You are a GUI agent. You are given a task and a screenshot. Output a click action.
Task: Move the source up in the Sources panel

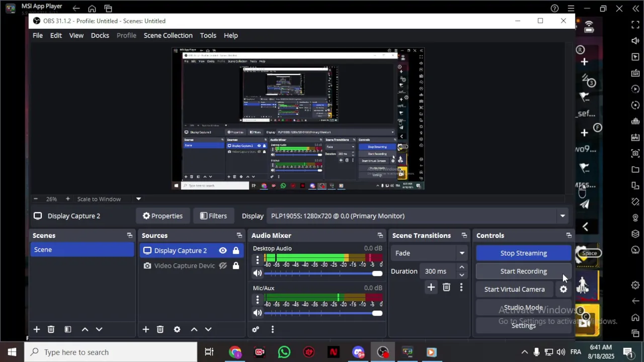[x=194, y=329]
